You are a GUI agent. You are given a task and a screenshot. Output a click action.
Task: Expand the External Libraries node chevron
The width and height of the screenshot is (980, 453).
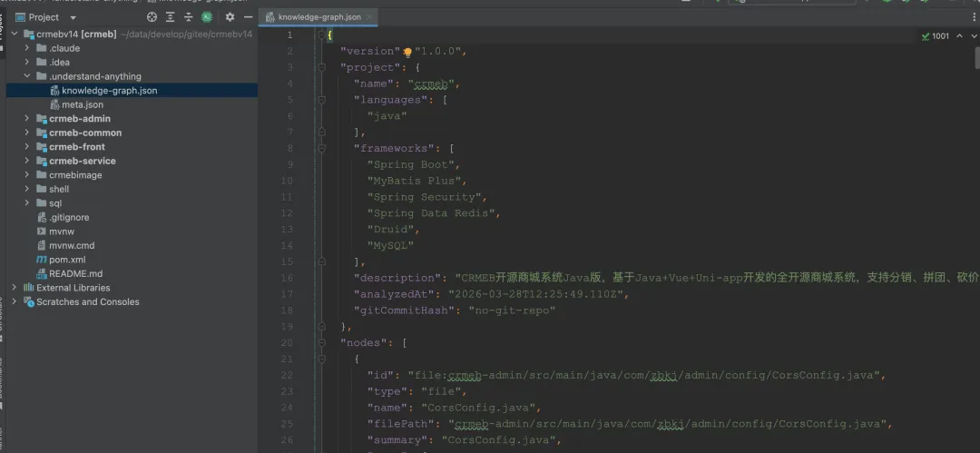(x=15, y=287)
